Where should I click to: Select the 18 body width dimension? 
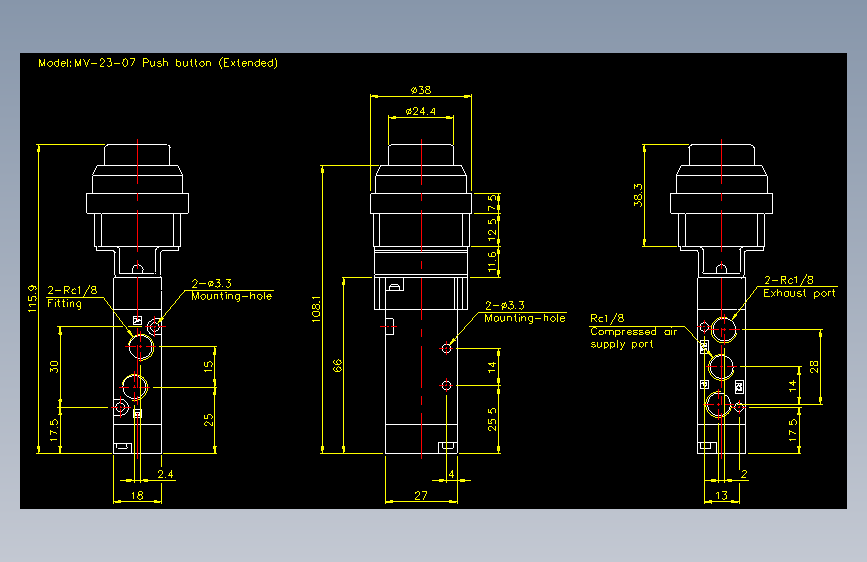pyautogui.click(x=137, y=495)
